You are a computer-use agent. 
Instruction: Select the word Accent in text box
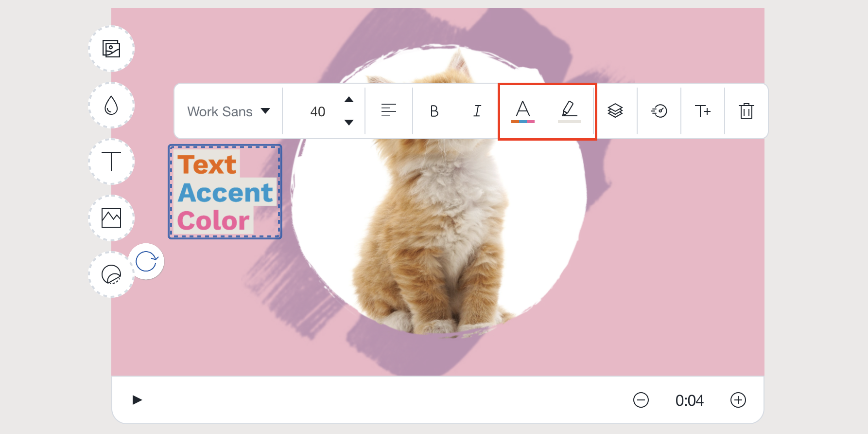226,193
